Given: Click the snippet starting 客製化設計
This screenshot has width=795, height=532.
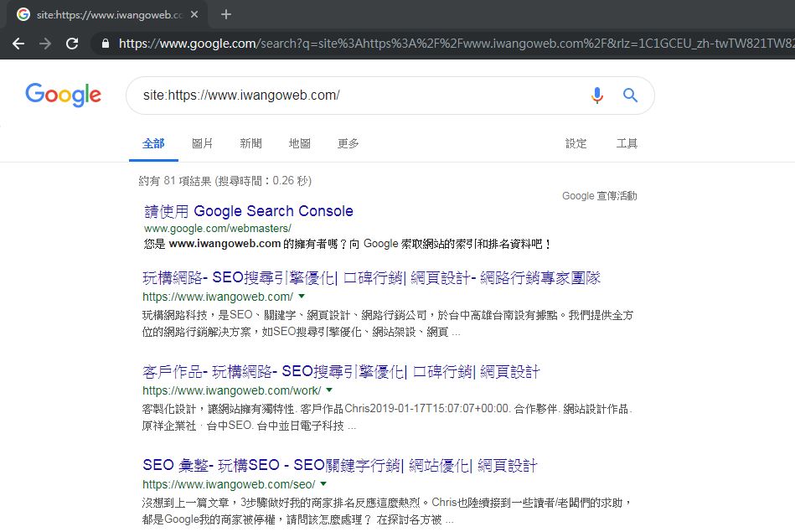Looking at the screenshot, I should click(387, 417).
